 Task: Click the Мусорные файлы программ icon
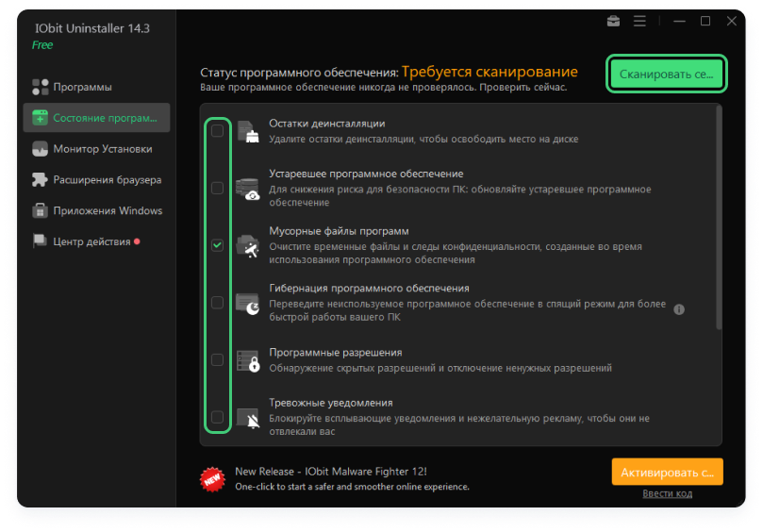248,246
